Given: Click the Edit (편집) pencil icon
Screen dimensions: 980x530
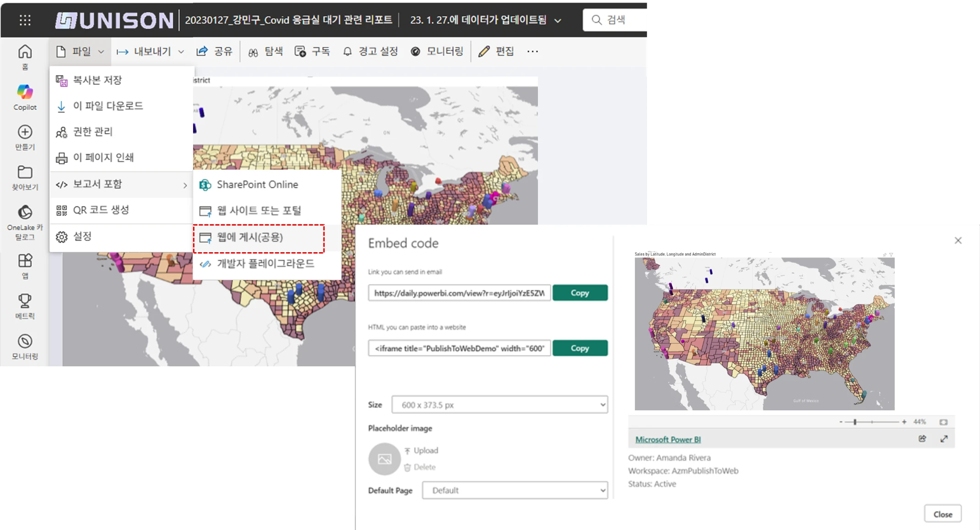Looking at the screenshot, I should [484, 51].
